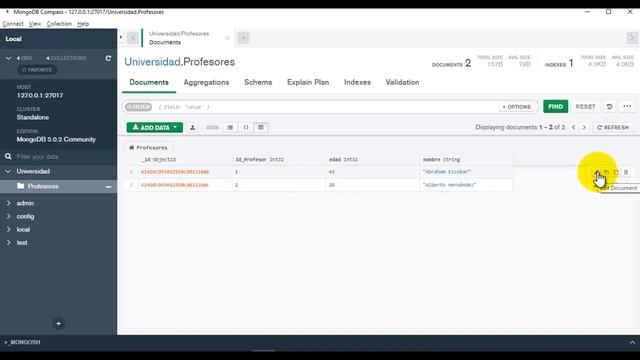Open the View menu
The image size is (640, 360).
click(35, 24)
